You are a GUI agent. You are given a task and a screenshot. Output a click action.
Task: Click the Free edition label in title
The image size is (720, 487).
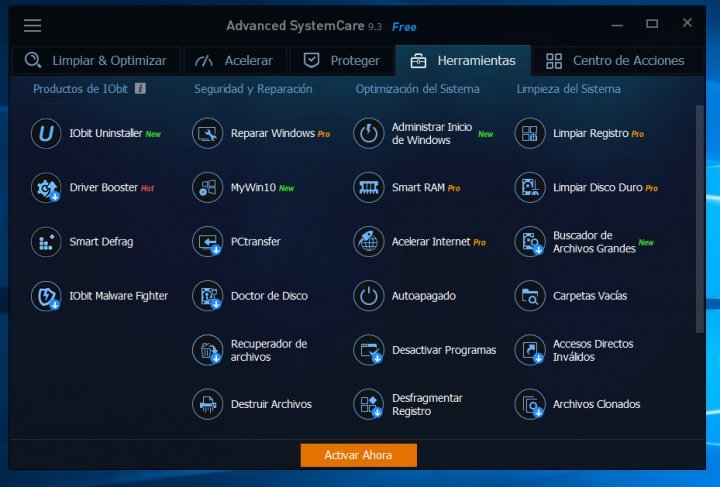point(404,27)
